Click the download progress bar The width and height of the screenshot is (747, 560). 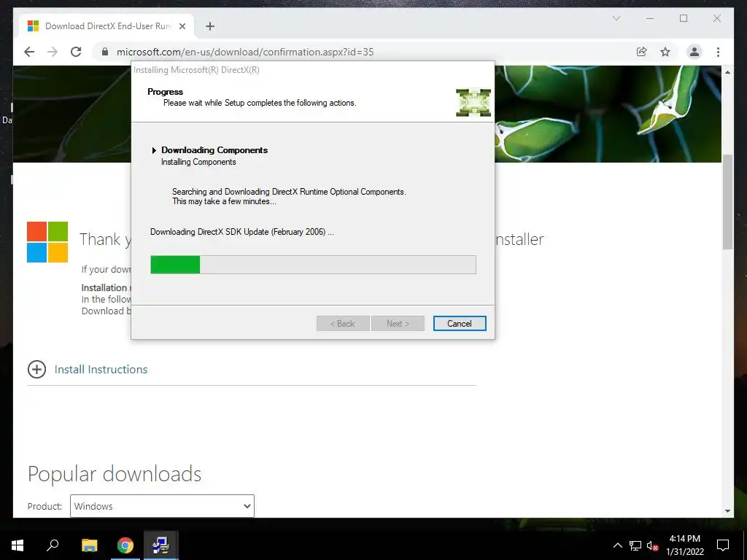point(313,264)
